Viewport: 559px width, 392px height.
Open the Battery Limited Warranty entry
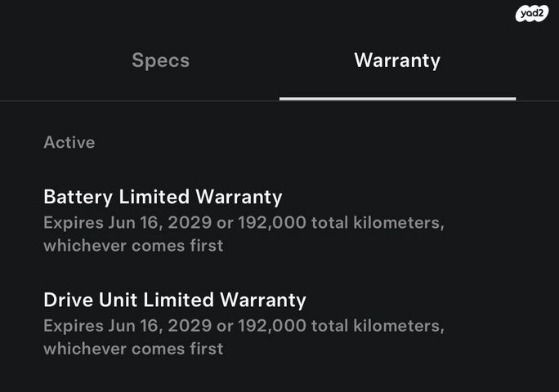[163, 197]
